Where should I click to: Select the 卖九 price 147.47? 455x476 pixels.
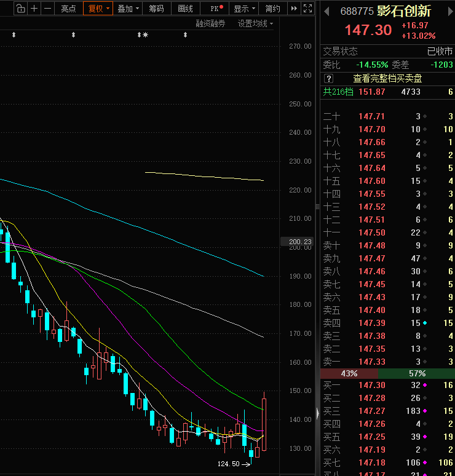pyautogui.click(x=372, y=258)
